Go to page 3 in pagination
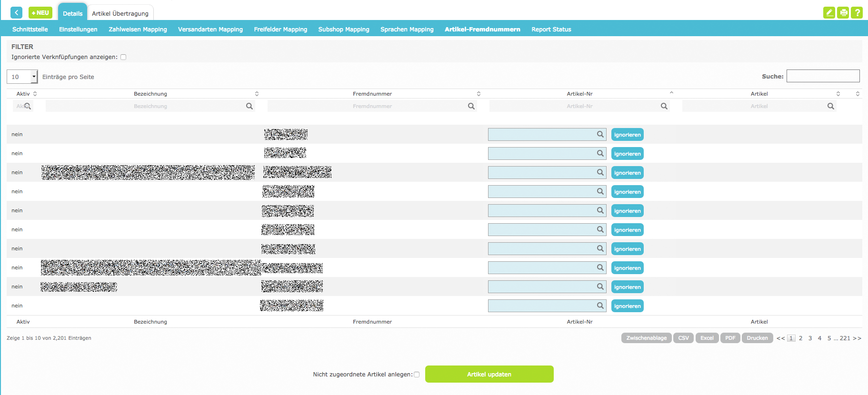The height and width of the screenshot is (395, 868). [x=810, y=338]
